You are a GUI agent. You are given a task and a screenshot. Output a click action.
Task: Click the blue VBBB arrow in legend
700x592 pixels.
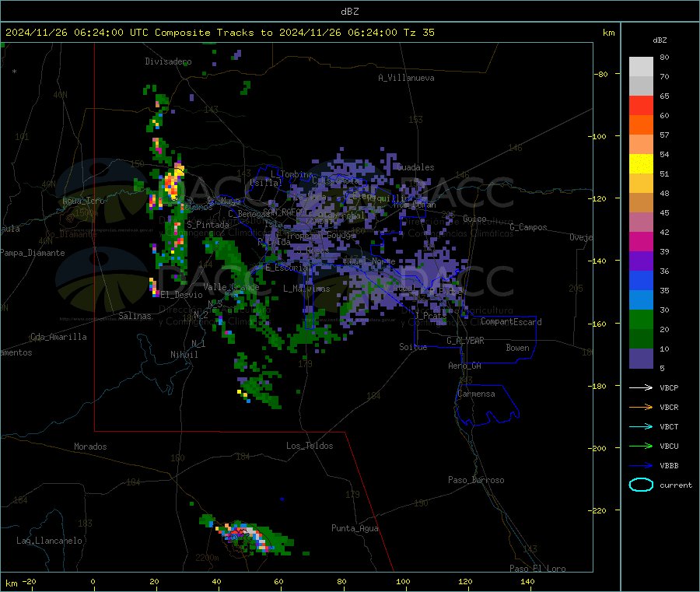pos(641,465)
